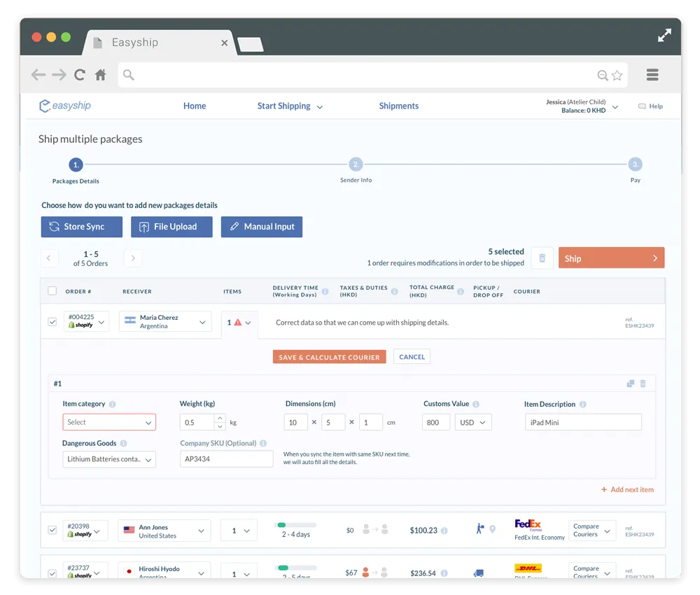Click the Delivery Time column info icon
The height and width of the screenshot is (595, 700).
click(x=325, y=291)
